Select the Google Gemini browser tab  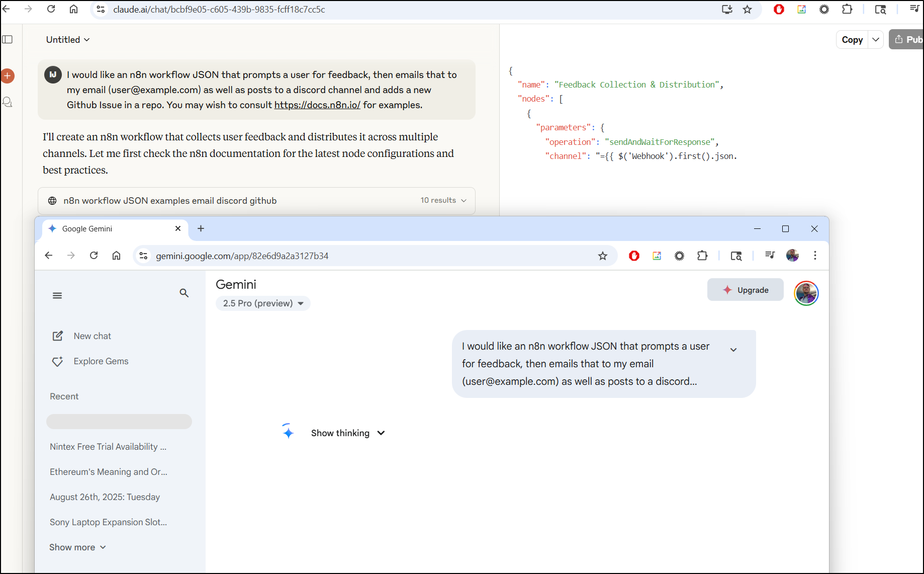(x=115, y=229)
